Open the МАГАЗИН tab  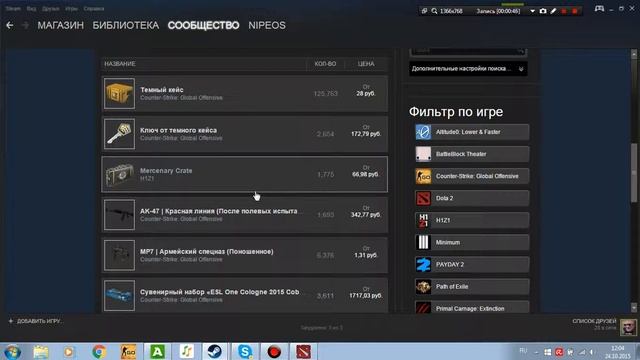point(60,25)
